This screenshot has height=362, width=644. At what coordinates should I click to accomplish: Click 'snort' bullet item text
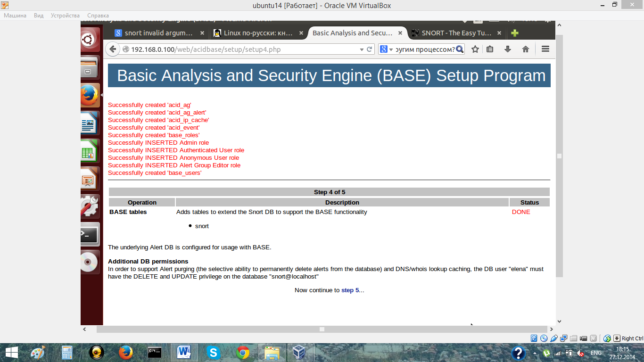[202, 226]
